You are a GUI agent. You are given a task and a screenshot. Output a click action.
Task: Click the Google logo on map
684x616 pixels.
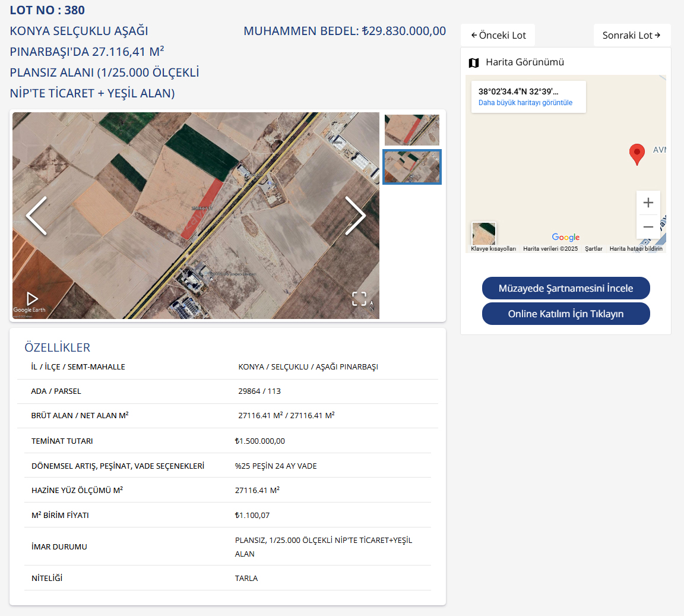coord(565,237)
